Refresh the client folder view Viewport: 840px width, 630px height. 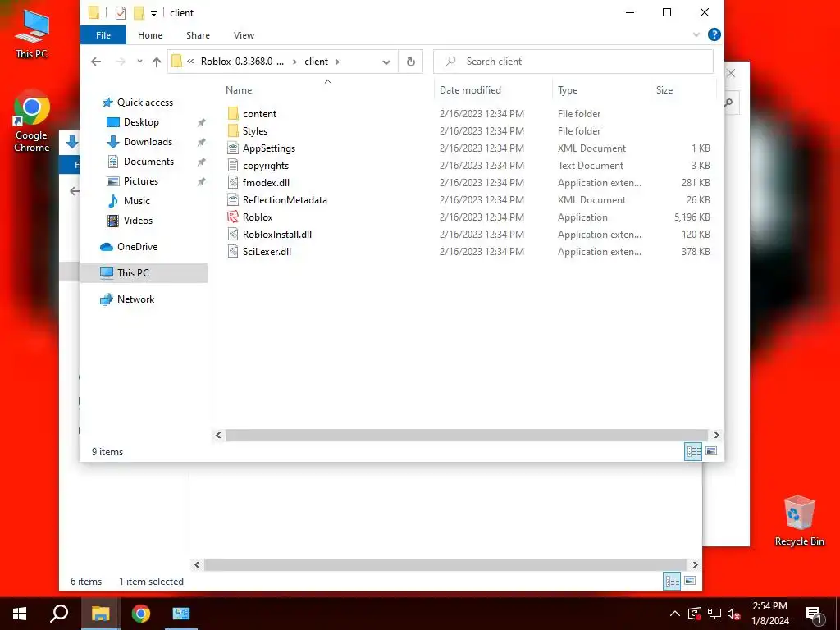click(411, 62)
